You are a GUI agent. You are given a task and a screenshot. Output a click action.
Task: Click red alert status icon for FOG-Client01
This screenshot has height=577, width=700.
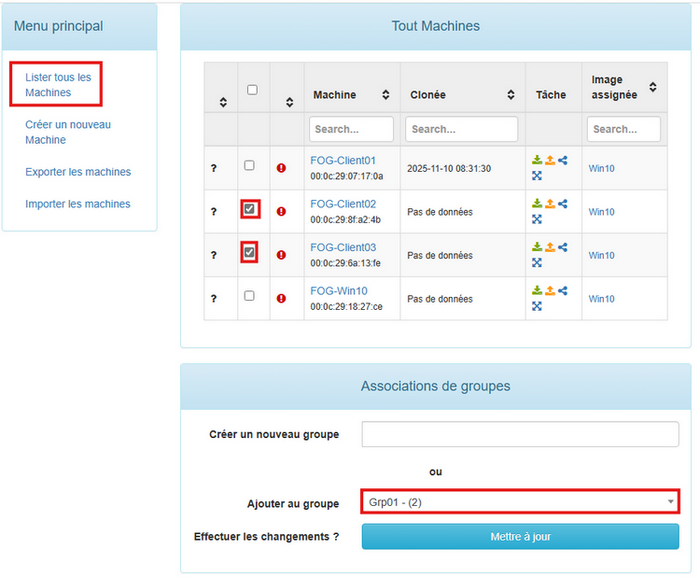pos(281,168)
